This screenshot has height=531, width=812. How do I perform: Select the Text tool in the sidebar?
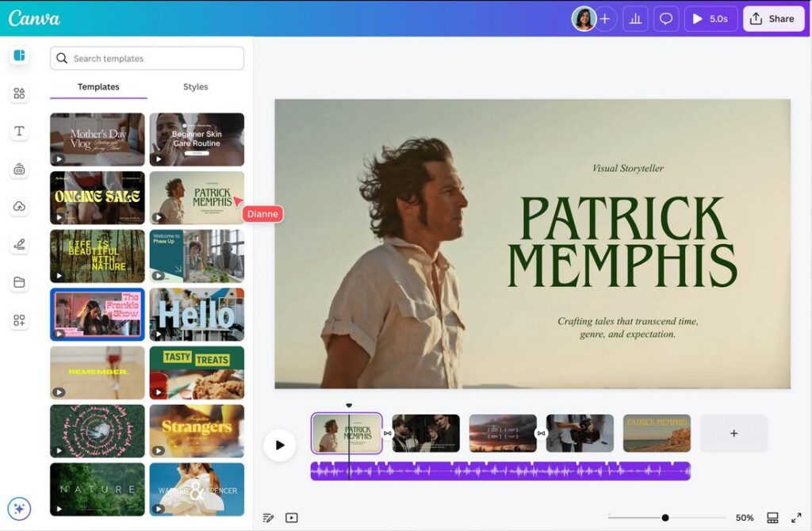coord(19,131)
